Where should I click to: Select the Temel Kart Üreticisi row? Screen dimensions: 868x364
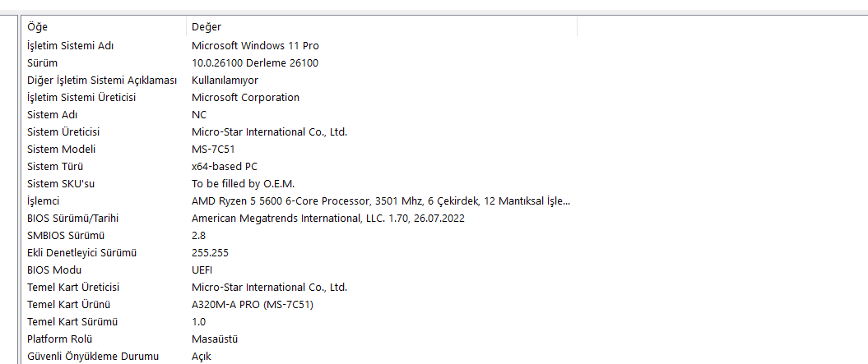[73, 287]
